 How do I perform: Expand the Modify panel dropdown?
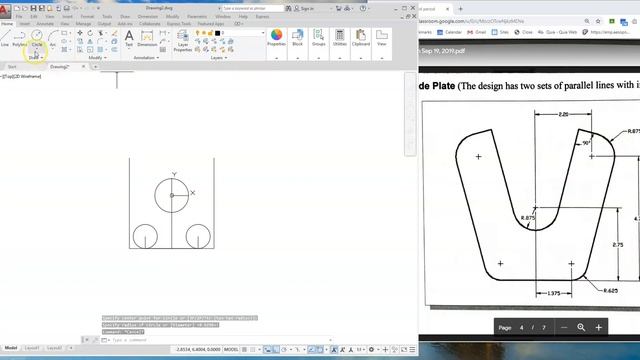pyautogui.click(x=98, y=58)
